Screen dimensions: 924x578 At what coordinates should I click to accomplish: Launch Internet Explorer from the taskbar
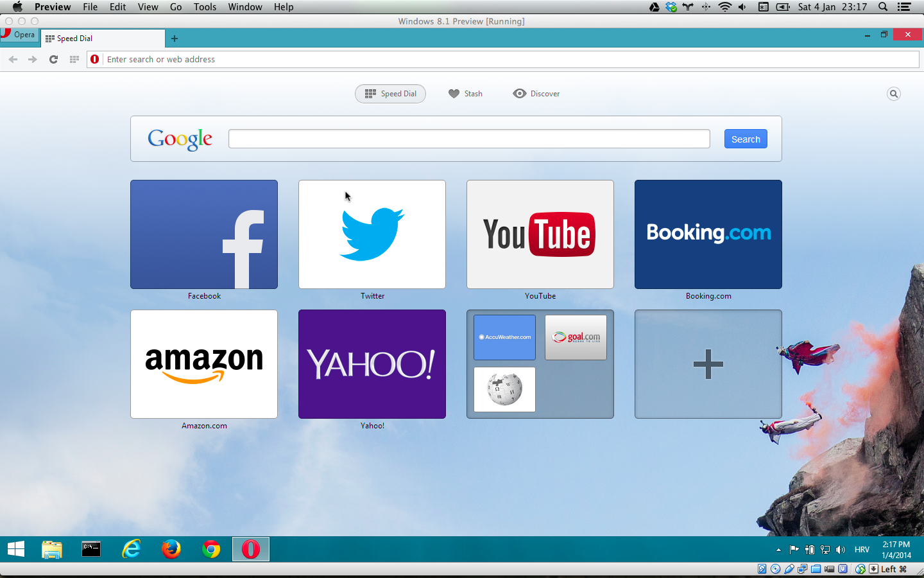(x=132, y=549)
